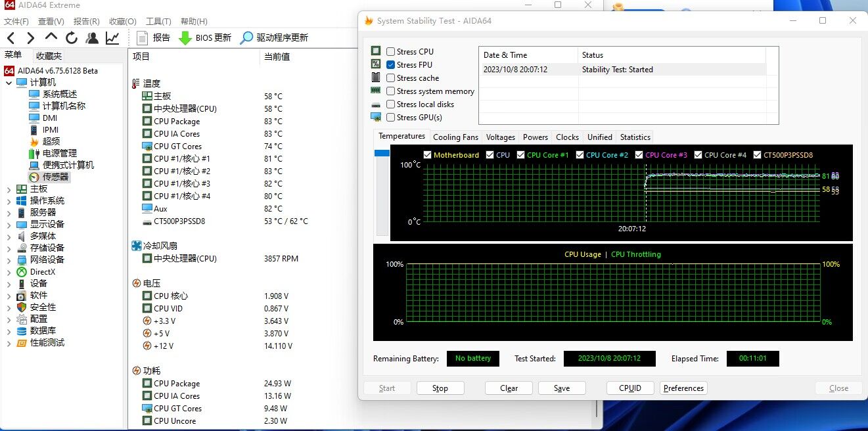This screenshot has height=431, width=868.
Task: Open the 查看(V) menu
Action: tap(51, 22)
